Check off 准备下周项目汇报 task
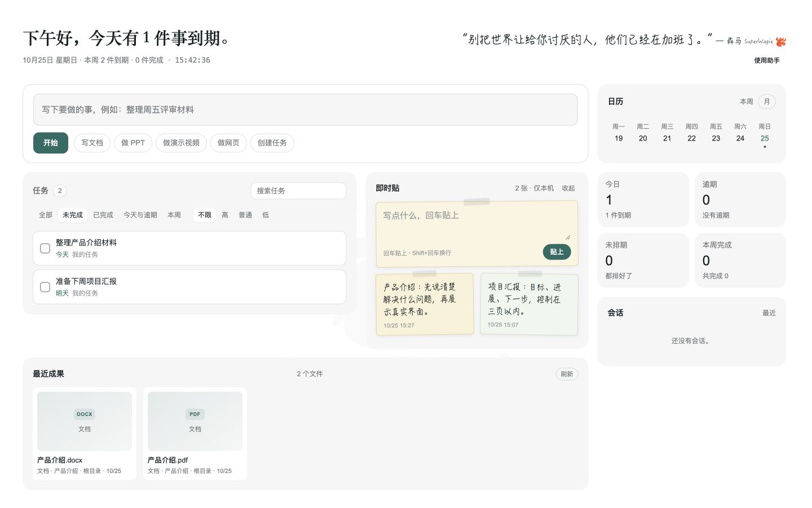This screenshot has width=812, height=508. click(x=45, y=287)
